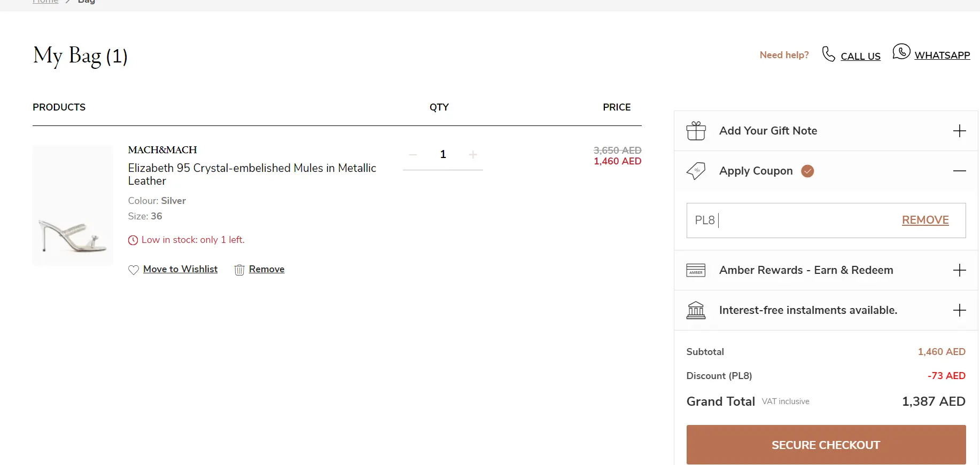Click the Amber rewards card icon
The height and width of the screenshot is (465, 980).
click(696, 270)
